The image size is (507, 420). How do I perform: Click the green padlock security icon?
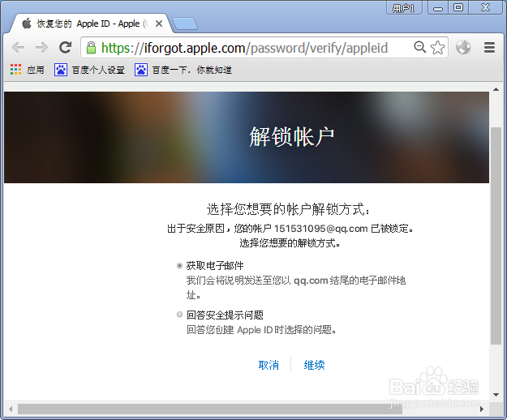click(x=91, y=48)
